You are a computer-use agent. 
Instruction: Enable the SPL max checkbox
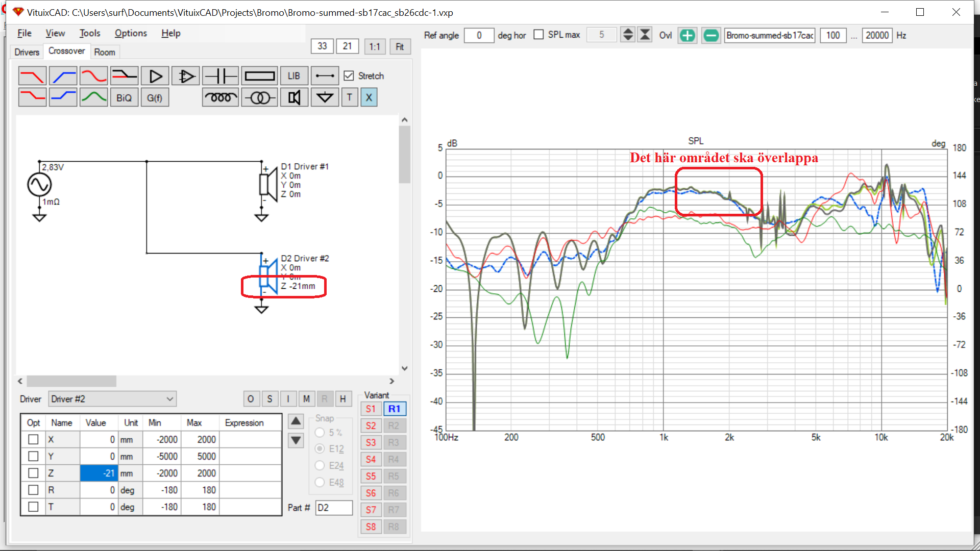(x=538, y=35)
